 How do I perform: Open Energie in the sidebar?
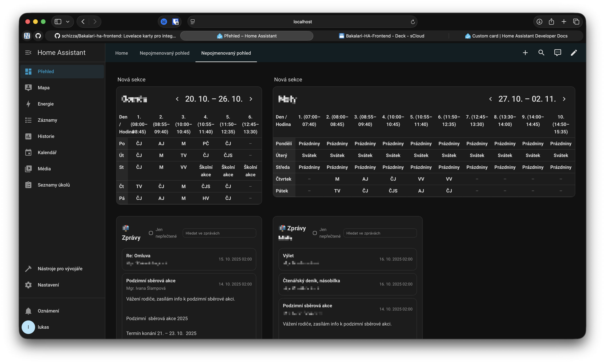pyautogui.click(x=46, y=104)
